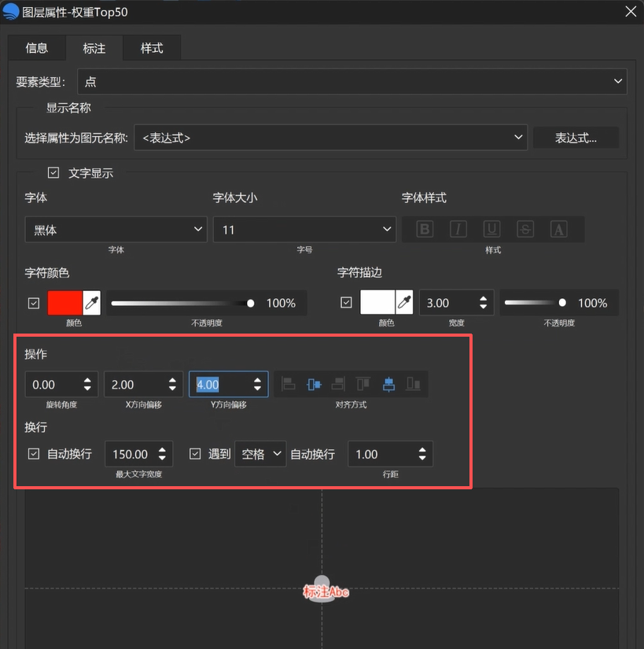The image size is (644, 649).
Task: Toggle strikethrough font style
Action: [525, 229]
